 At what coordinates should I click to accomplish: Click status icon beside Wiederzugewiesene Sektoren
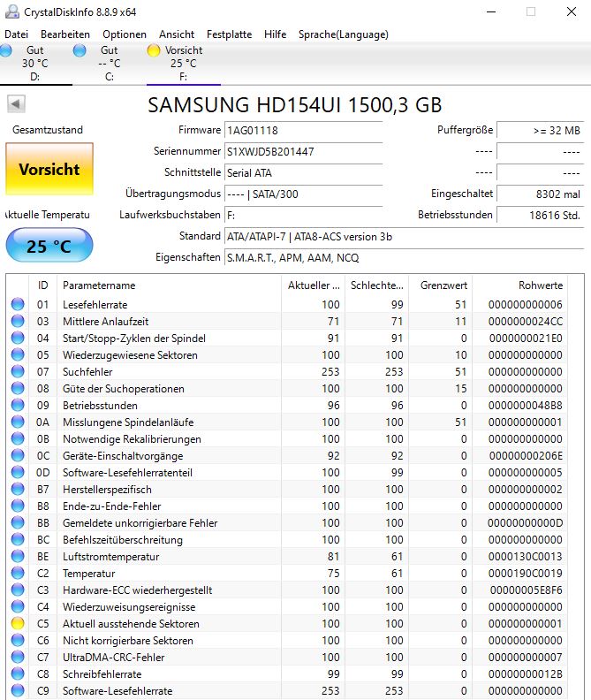coord(18,354)
